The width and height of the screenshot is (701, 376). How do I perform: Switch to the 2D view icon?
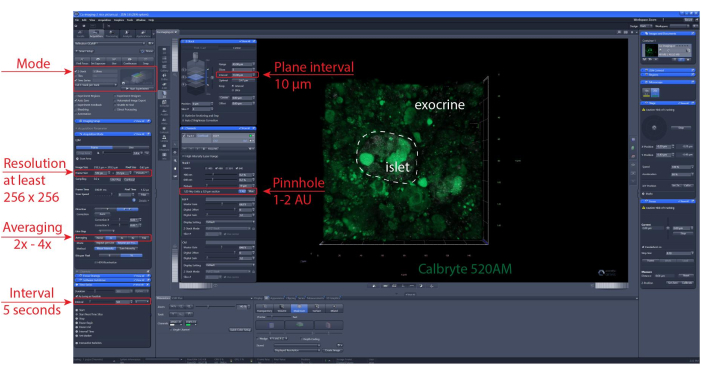[x=165, y=50]
